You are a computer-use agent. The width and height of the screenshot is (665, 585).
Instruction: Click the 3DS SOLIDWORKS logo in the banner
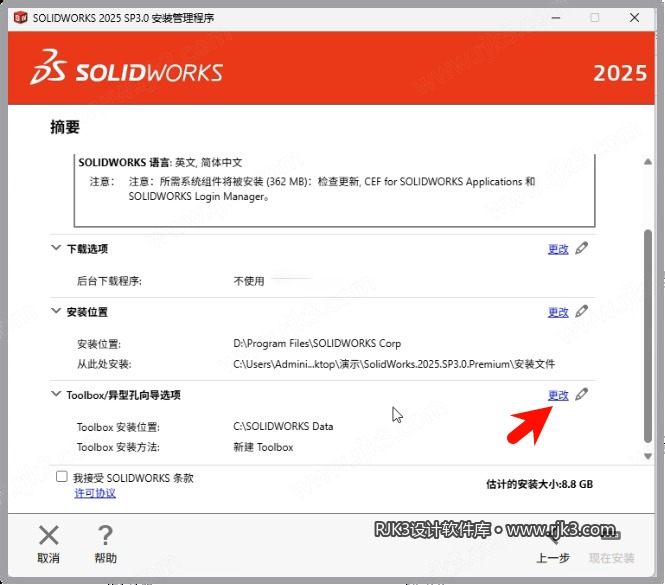pos(126,68)
